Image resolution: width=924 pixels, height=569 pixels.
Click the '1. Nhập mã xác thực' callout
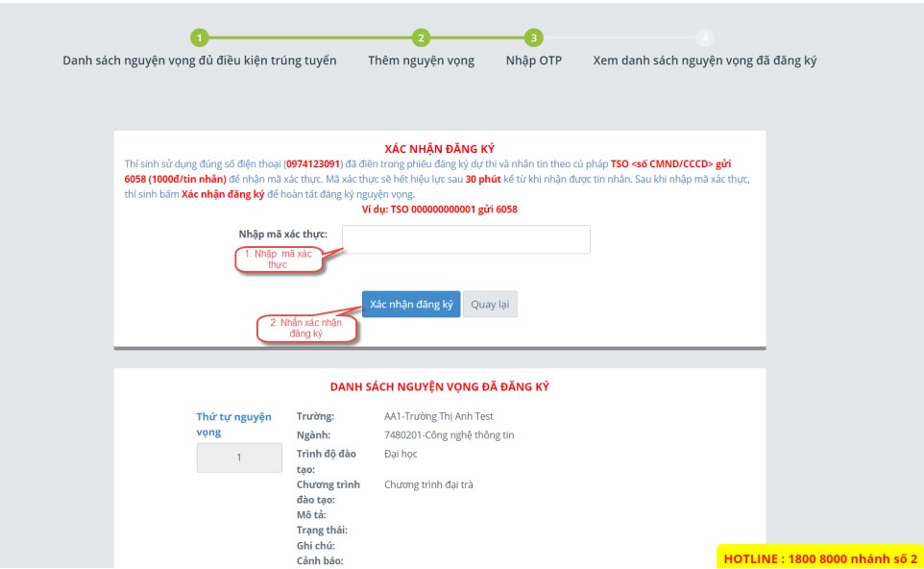point(277,260)
